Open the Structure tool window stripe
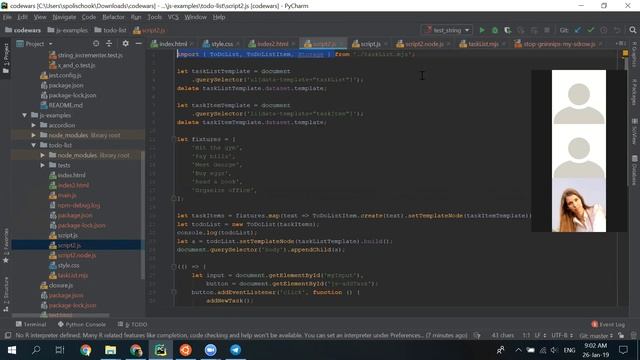 (6, 295)
